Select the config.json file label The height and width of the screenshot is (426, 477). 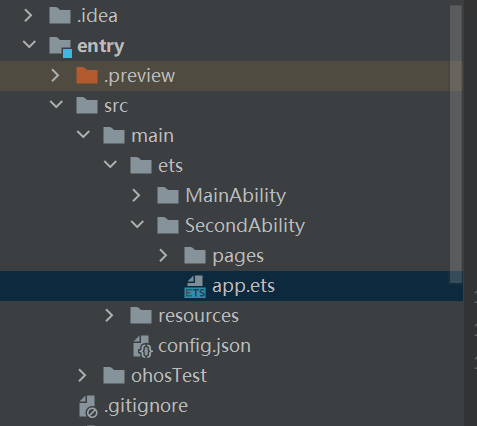click(x=204, y=347)
